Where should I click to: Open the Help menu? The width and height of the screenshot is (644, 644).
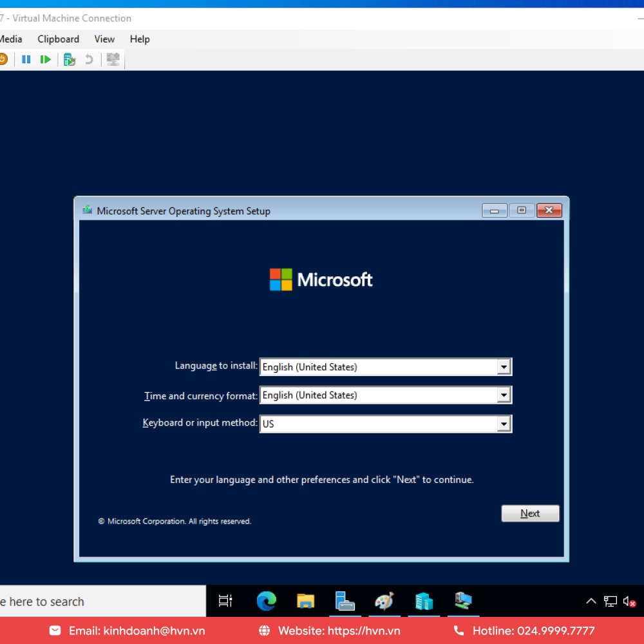click(140, 39)
